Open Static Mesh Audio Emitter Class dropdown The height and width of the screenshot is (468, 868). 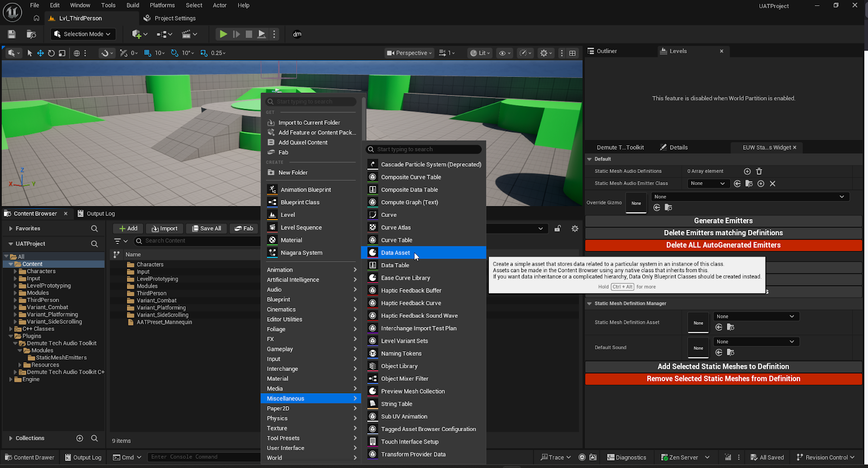pos(708,183)
